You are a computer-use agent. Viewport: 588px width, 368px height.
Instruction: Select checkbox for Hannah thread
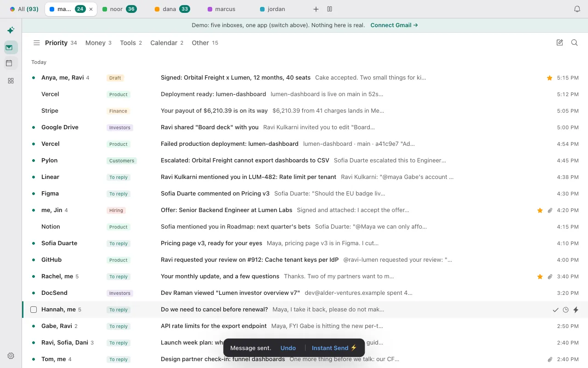coord(34,310)
